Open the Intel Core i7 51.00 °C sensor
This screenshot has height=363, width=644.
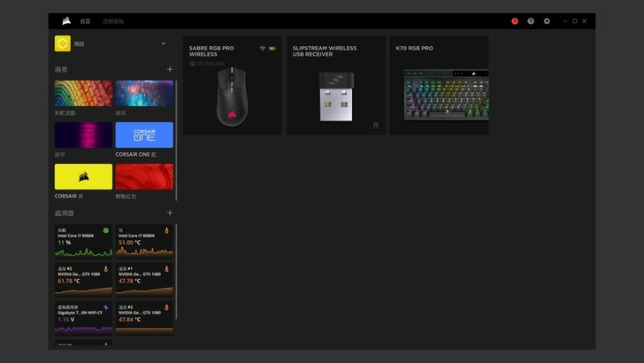coord(144,242)
